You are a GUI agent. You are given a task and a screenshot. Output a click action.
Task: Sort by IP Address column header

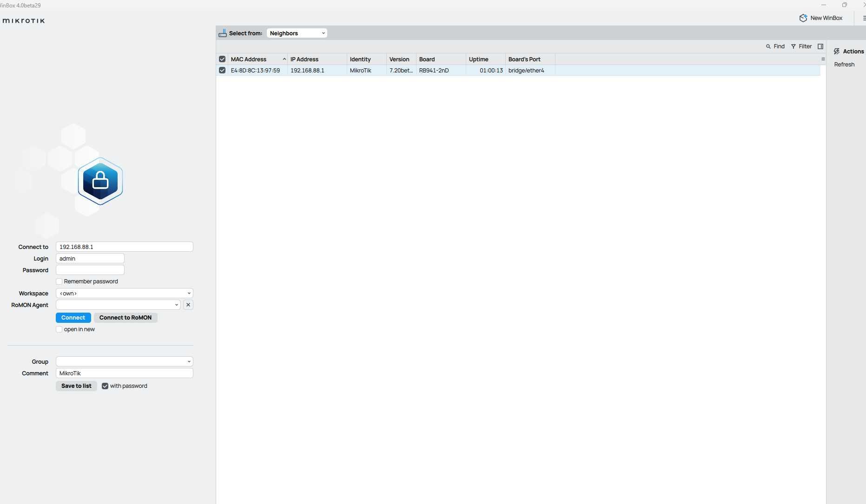(317, 59)
